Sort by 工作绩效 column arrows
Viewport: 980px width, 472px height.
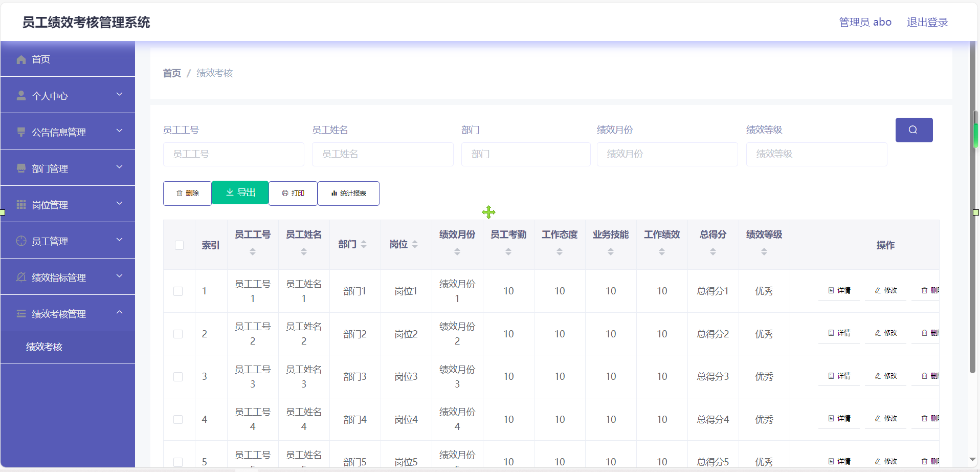(662, 252)
